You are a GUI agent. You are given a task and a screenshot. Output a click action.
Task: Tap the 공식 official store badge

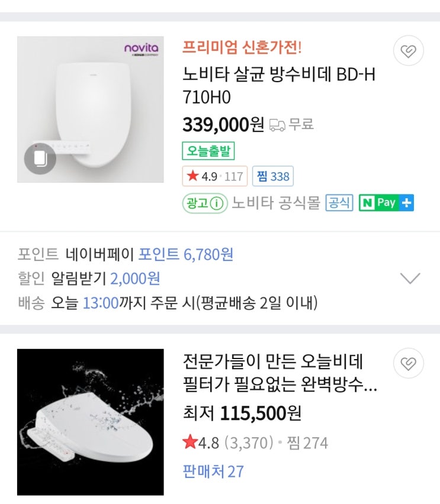point(339,203)
